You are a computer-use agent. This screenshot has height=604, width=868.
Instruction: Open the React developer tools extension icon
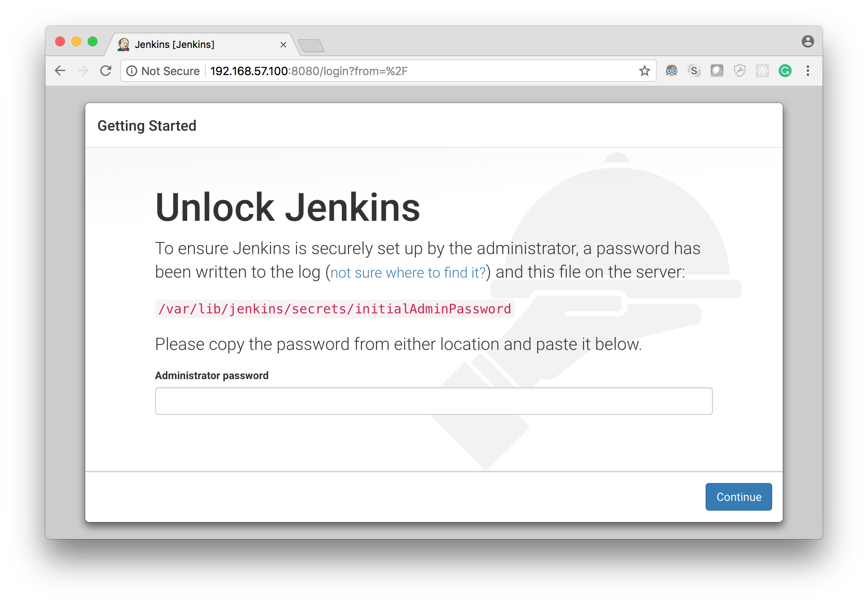coord(762,71)
